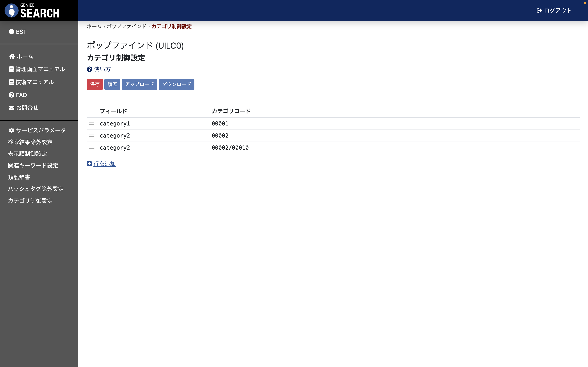
Task: Click the plus icon for 行を追加
Action: point(89,164)
